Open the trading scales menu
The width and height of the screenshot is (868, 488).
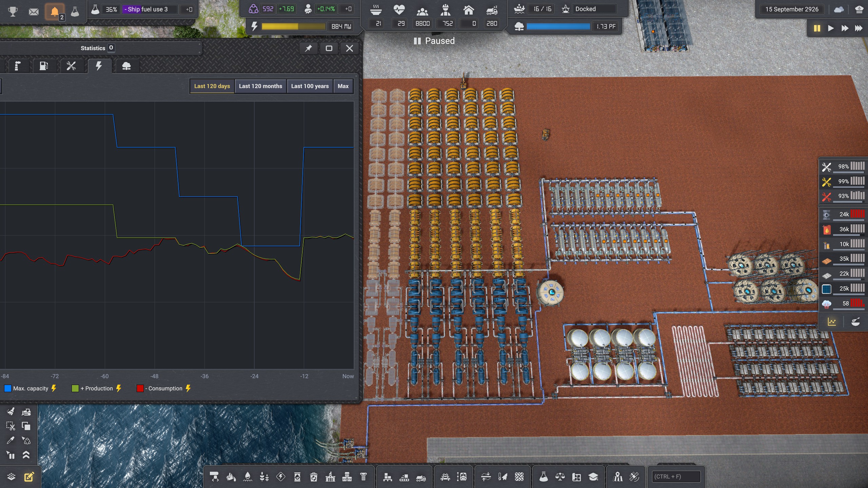click(x=560, y=477)
